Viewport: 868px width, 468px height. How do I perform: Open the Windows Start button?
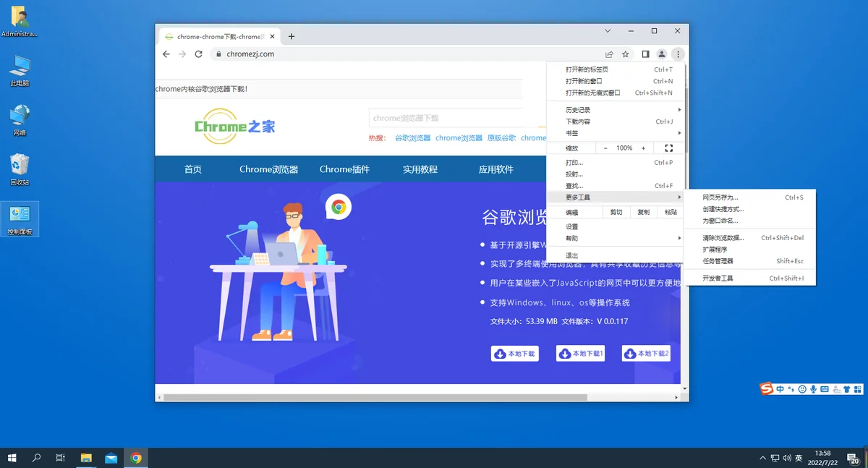[12, 458]
